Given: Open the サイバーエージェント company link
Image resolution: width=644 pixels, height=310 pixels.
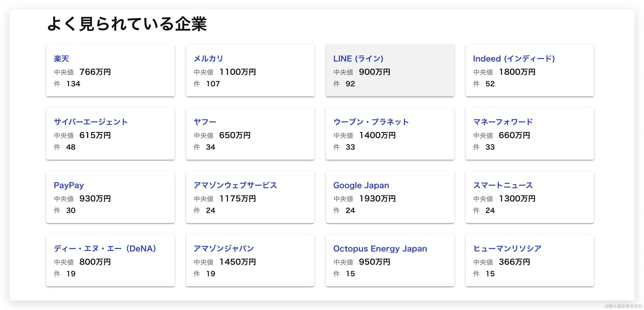Looking at the screenshot, I should coord(91,122).
